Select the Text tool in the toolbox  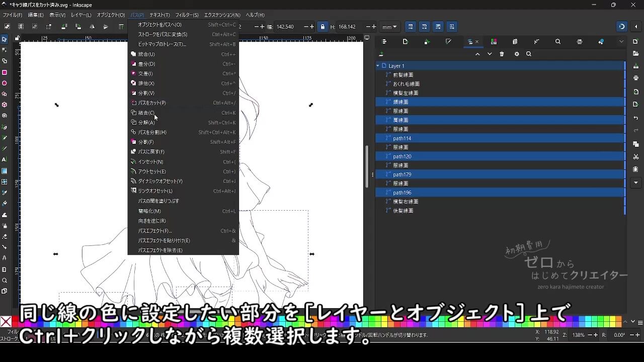pyautogui.click(x=5, y=159)
